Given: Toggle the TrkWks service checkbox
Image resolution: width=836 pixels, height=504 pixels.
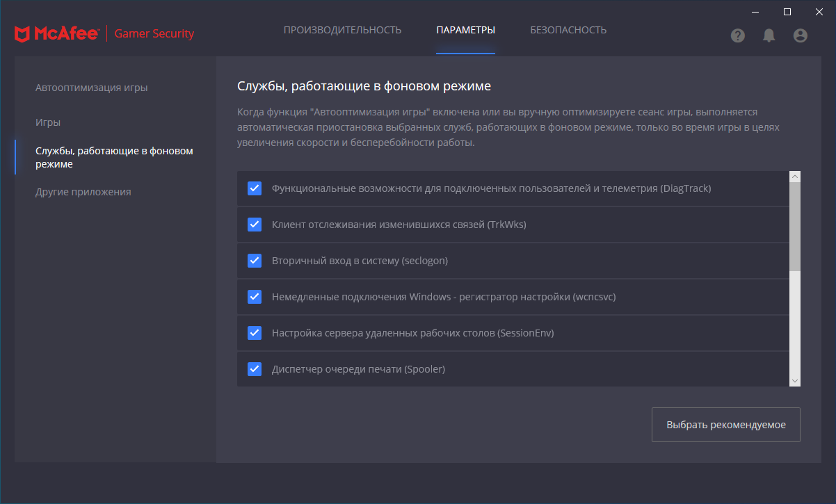Looking at the screenshot, I should coord(255,225).
